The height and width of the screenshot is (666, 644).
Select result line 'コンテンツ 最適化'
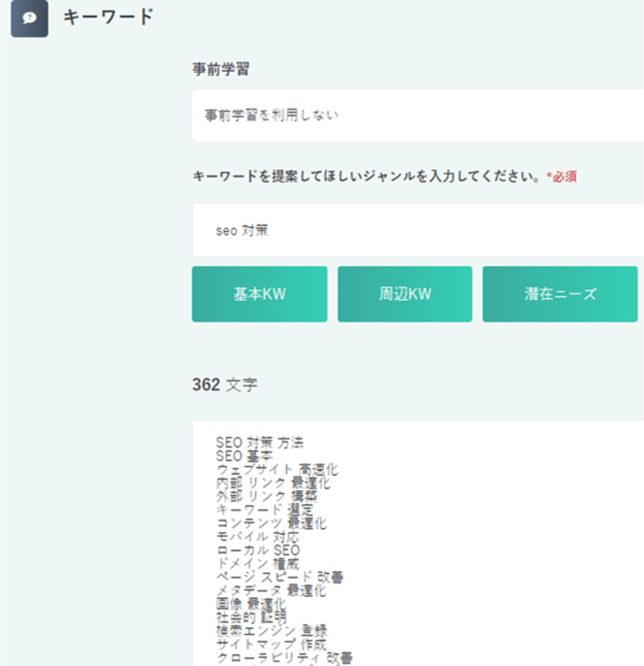point(271,523)
